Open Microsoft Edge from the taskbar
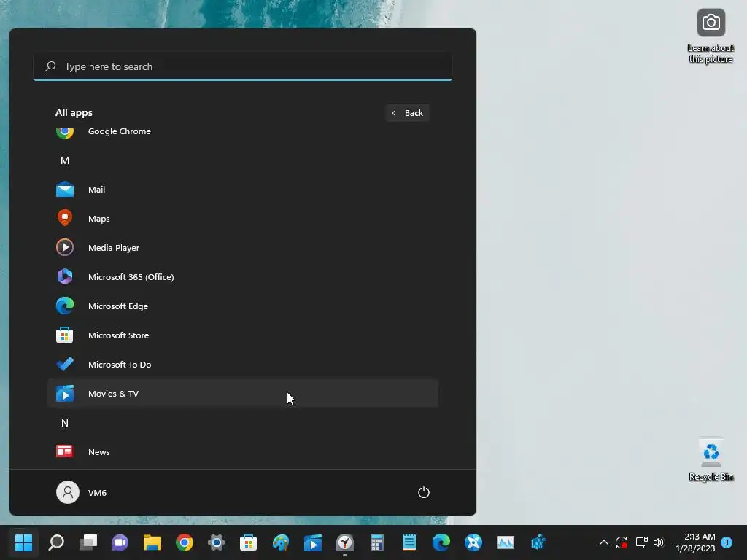The height and width of the screenshot is (560, 747). pos(441,542)
